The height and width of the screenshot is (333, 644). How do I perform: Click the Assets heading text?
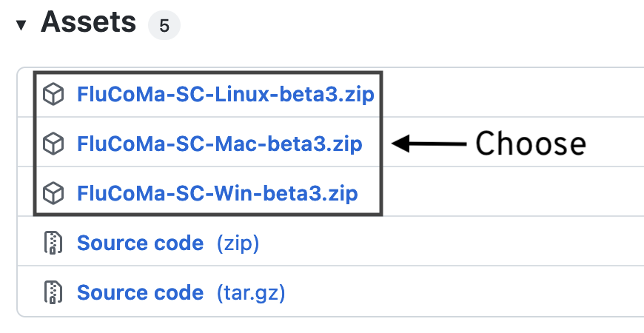[88, 21]
